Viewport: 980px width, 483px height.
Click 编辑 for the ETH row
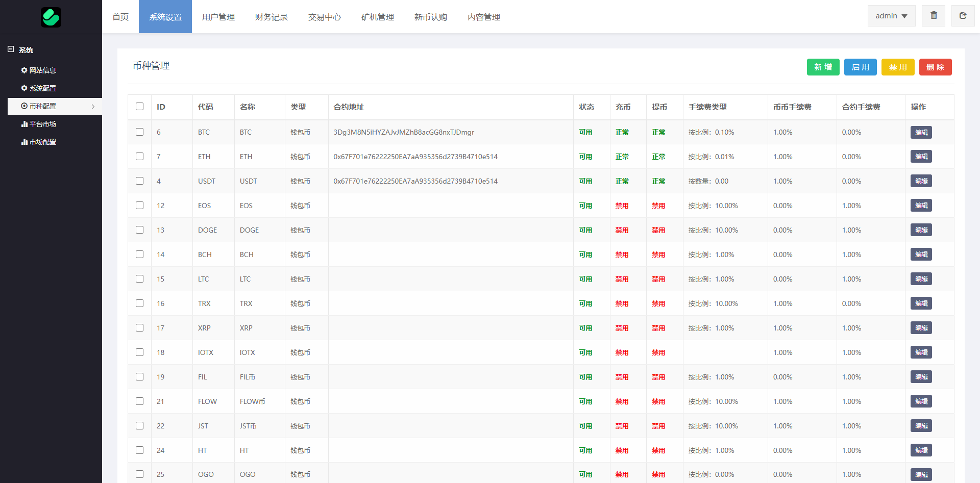click(921, 157)
